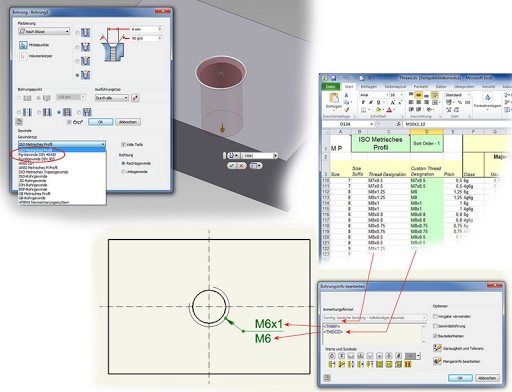
Task: Click the Einfügen paste icon in Excel
Action: pyautogui.click(x=334, y=98)
